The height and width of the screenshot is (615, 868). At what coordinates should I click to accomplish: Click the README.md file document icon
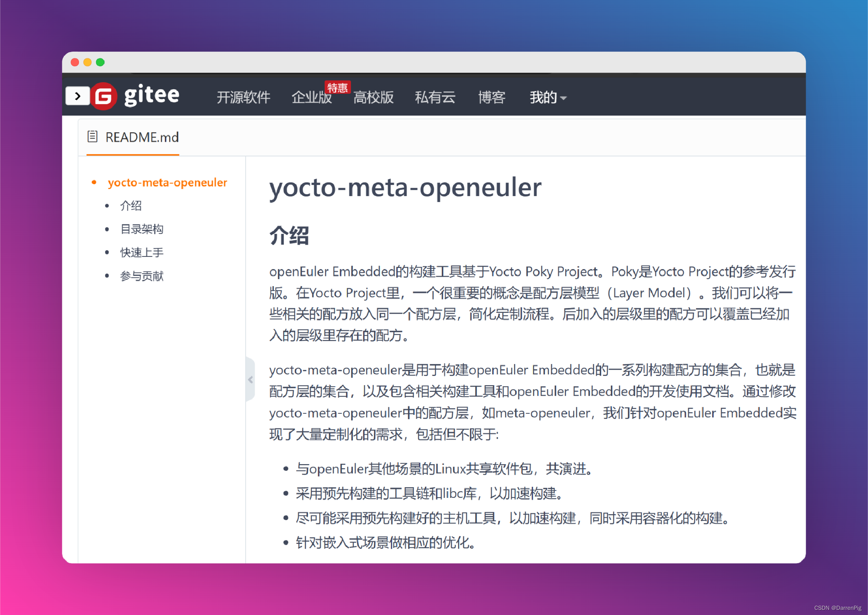tap(92, 137)
